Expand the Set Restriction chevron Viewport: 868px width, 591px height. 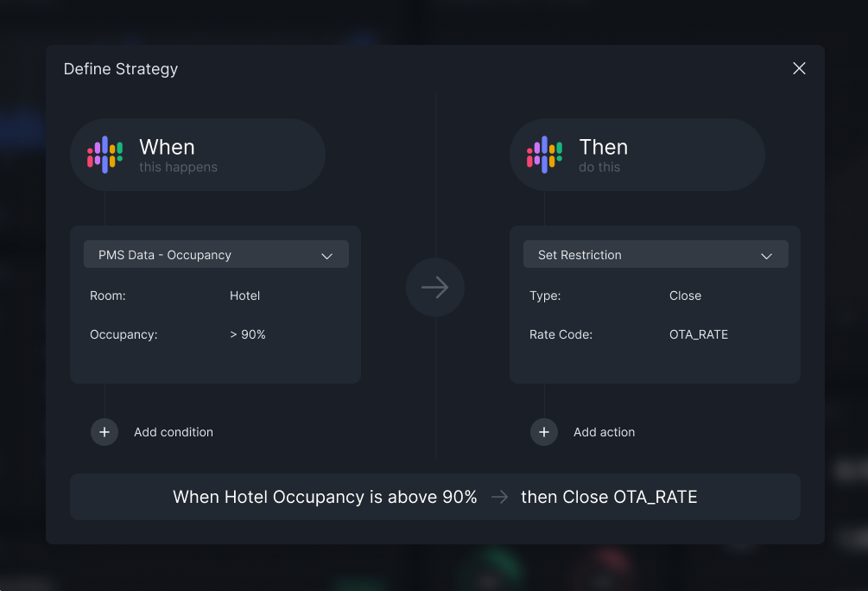point(766,256)
